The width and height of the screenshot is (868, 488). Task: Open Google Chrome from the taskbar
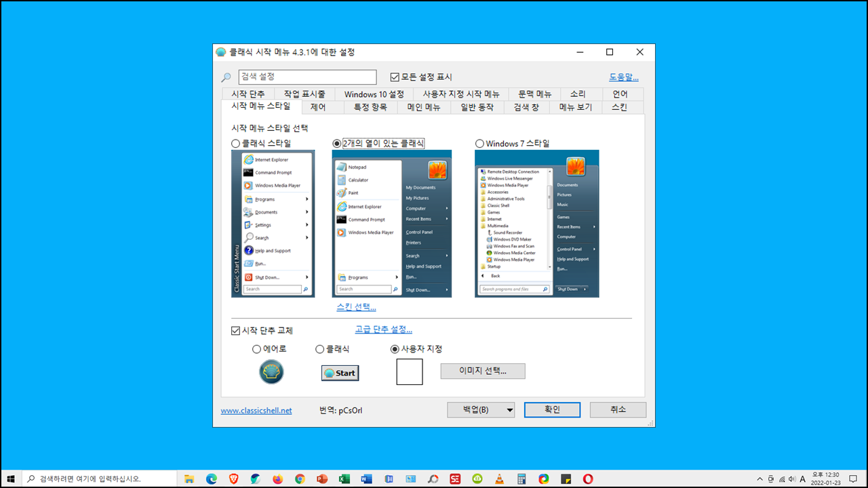[x=300, y=479]
